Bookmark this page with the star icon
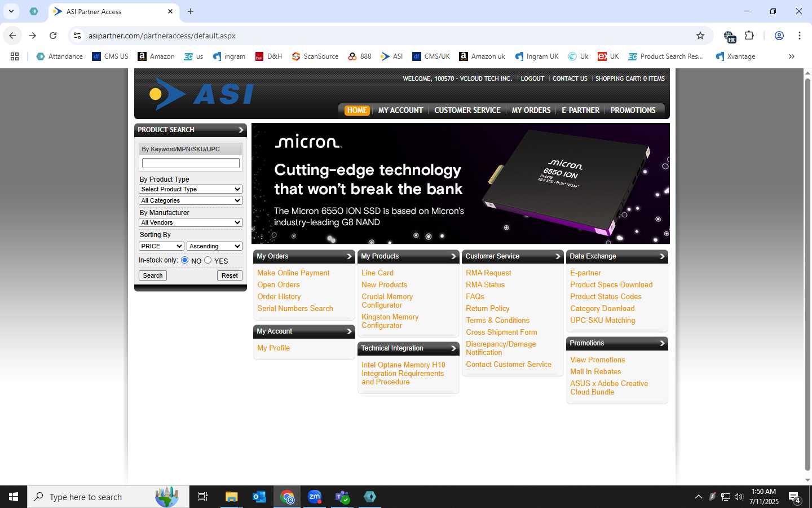 (x=700, y=36)
